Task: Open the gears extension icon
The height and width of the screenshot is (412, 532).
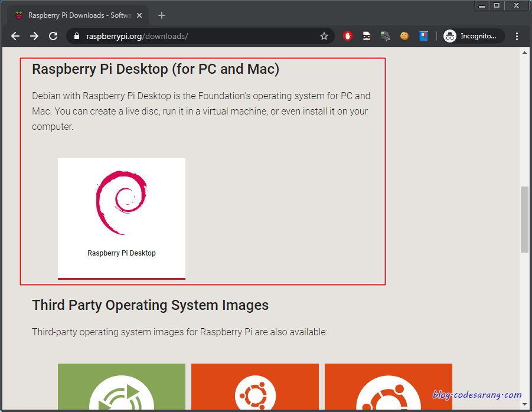Action: (x=386, y=36)
